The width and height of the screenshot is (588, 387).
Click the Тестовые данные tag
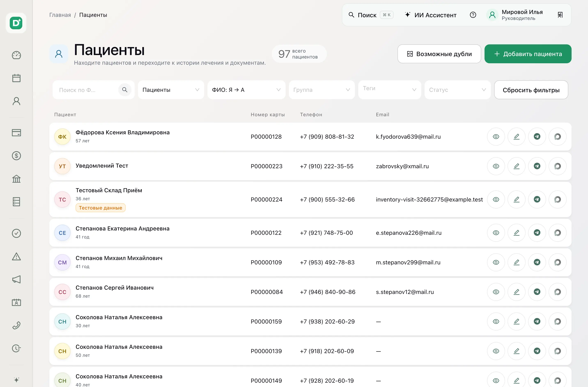pos(100,208)
